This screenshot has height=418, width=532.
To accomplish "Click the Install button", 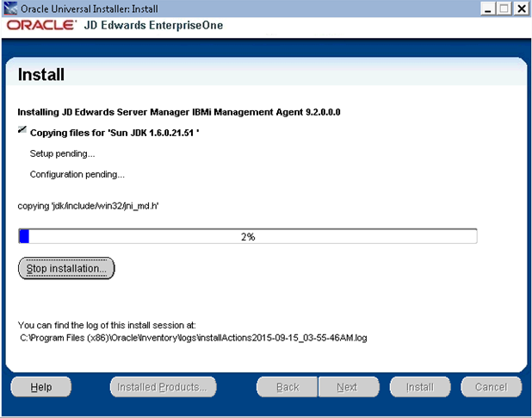I will [x=420, y=387].
